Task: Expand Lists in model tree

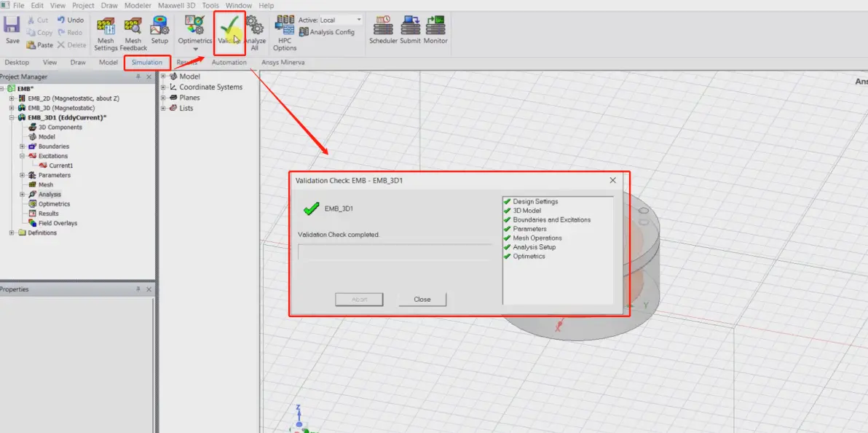Action: [164, 108]
